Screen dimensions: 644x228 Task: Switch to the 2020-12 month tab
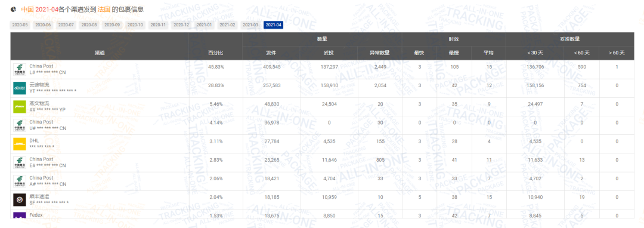click(181, 25)
